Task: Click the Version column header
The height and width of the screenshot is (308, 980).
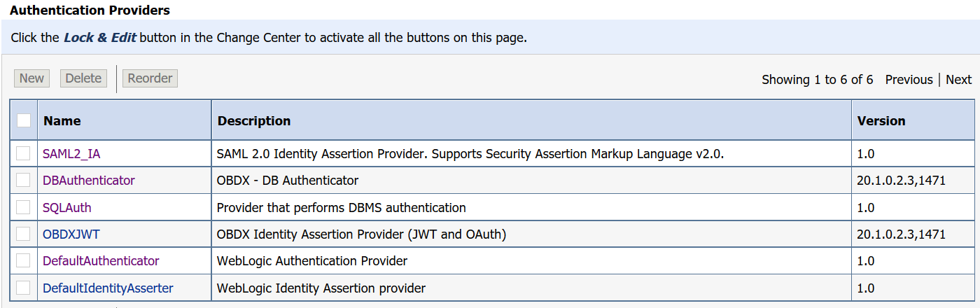Action: pyautogui.click(x=881, y=121)
